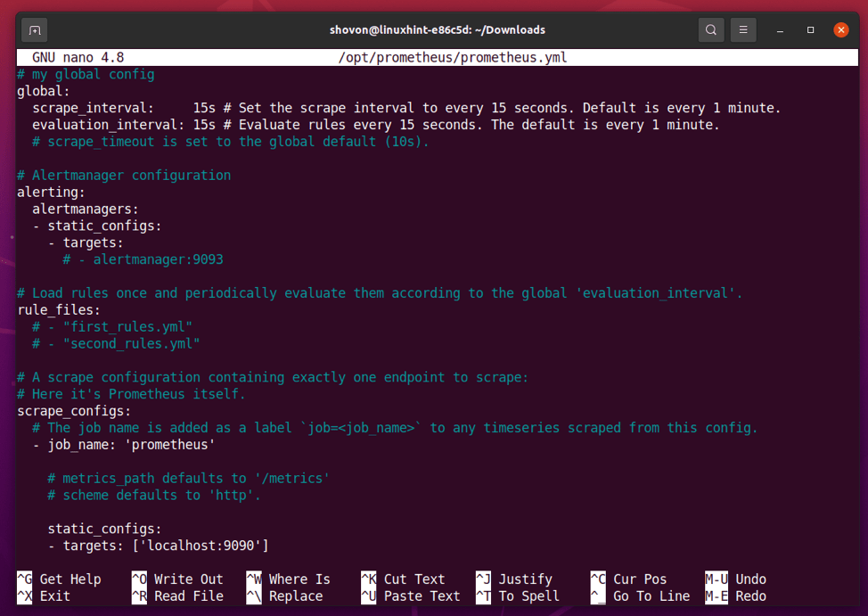Click "# scheme defaults to 'http'." comment

154,496
